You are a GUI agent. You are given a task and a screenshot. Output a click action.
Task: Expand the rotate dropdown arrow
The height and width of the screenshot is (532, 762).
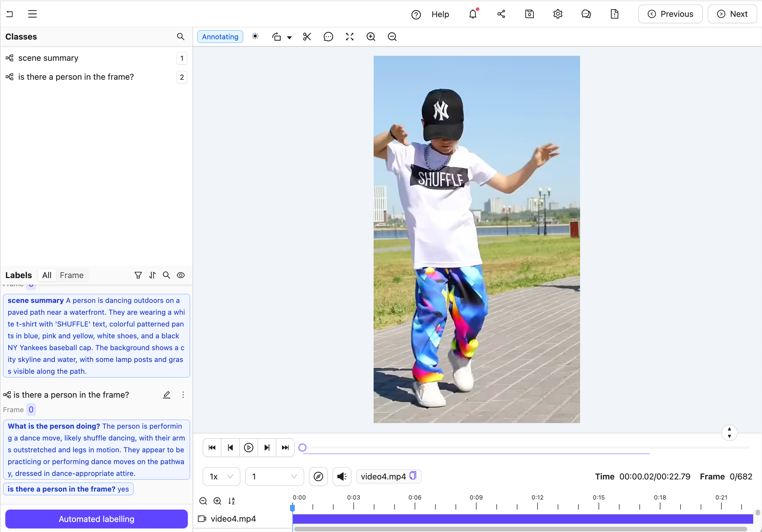(x=289, y=37)
